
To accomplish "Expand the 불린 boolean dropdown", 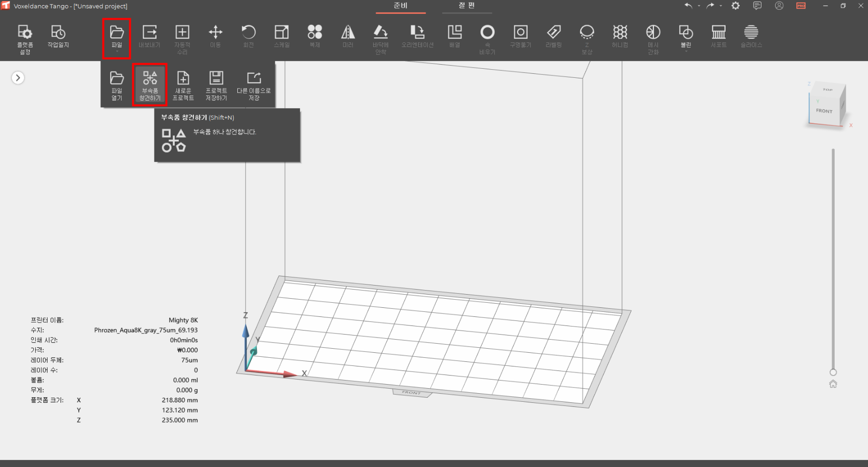I will pyautogui.click(x=686, y=52).
